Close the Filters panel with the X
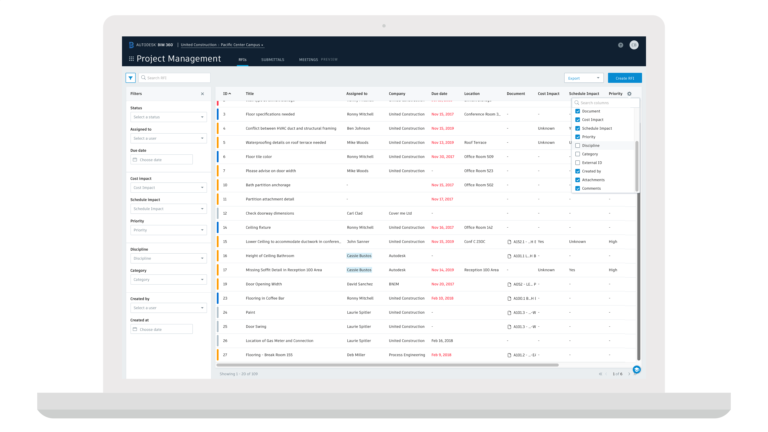 tap(202, 94)
